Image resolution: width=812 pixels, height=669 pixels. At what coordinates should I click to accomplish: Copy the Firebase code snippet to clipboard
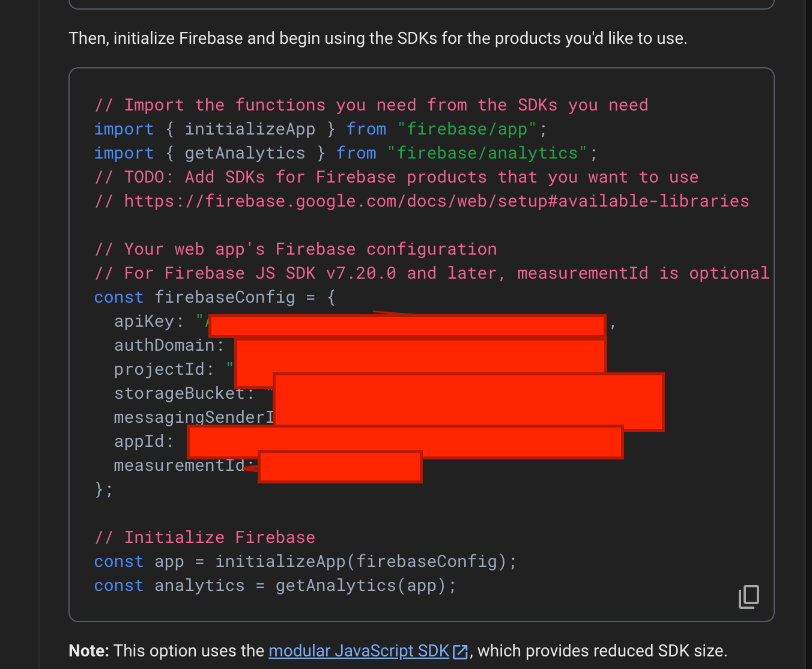coord(748,596)
